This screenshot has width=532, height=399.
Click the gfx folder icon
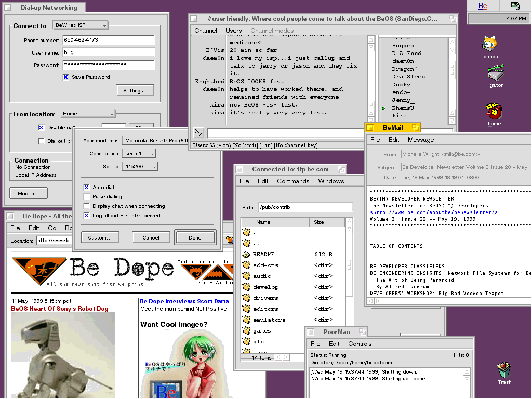(x=247, y=341)
